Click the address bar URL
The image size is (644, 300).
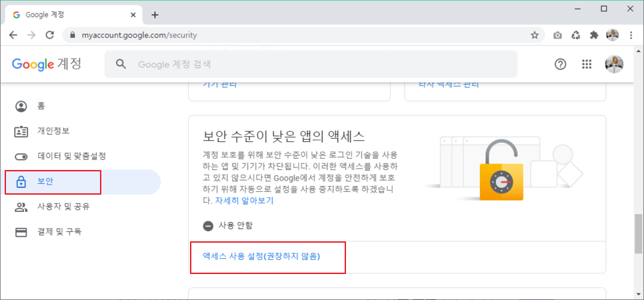(x=139, y=35)
